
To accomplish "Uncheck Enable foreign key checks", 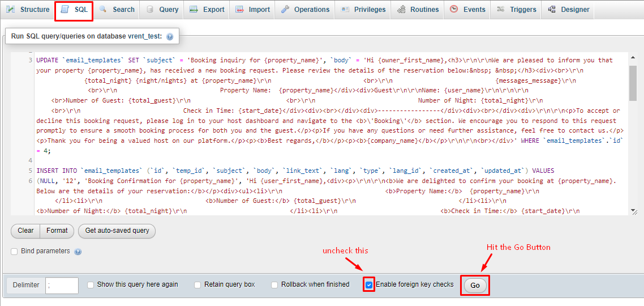I will click(x=369, y=285).
